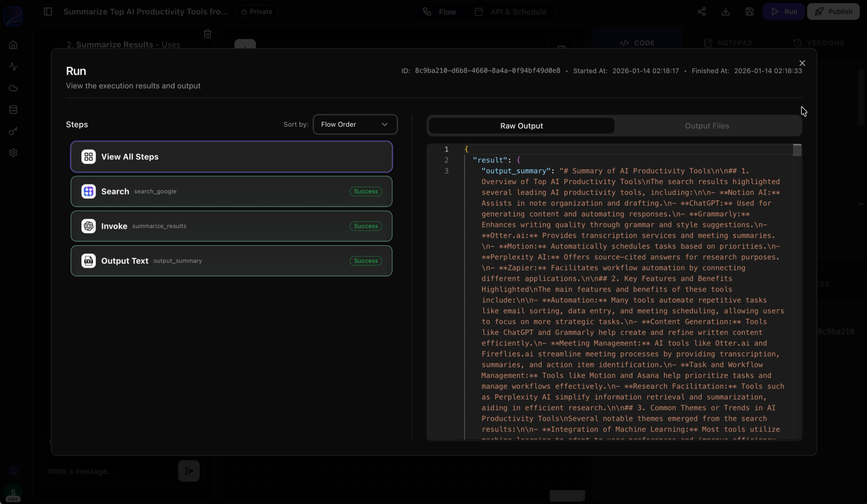
Task: Click the Success badge on Output Text step
Action: (366, 261)
